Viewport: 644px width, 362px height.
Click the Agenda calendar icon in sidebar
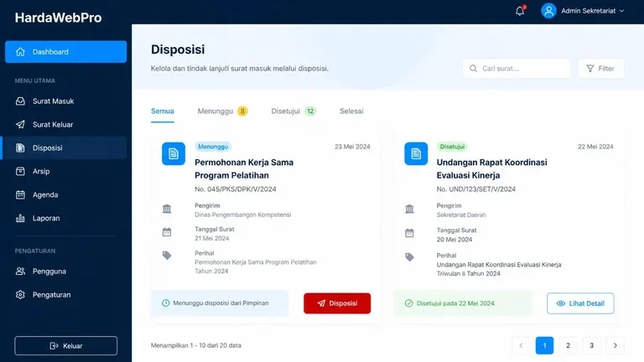pos(20,194)
